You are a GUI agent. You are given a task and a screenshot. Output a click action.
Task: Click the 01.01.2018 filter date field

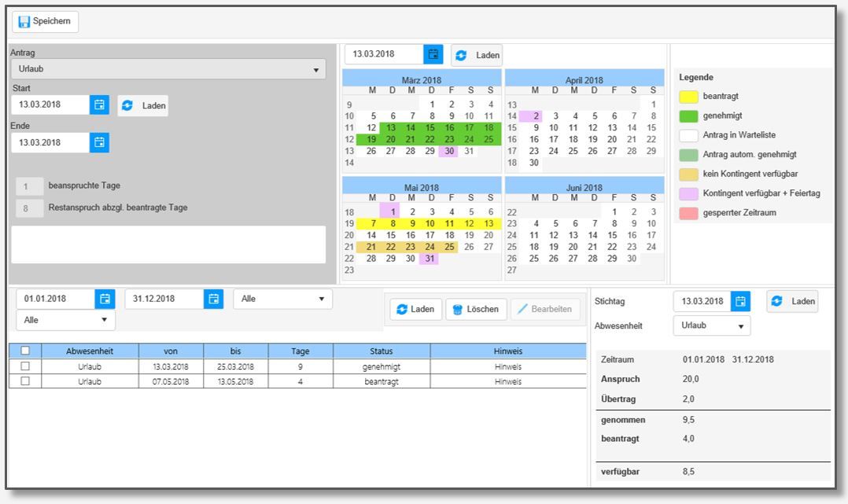(56, 299)
